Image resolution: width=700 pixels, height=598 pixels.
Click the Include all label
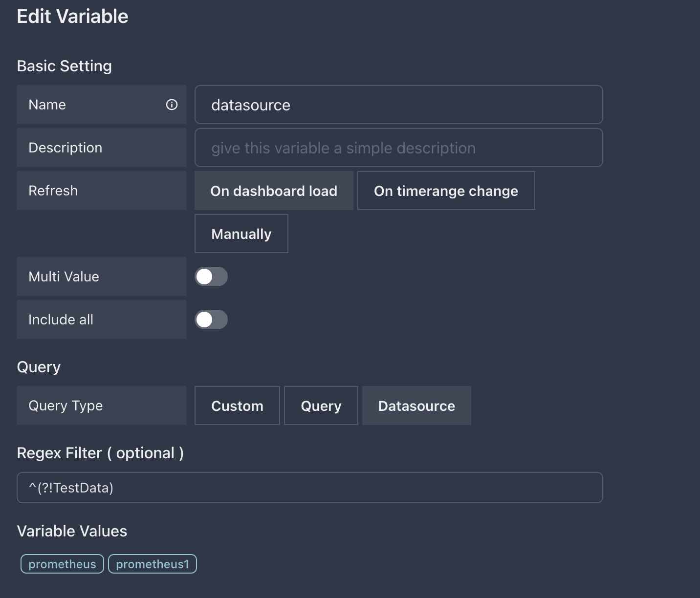pyautogui.click(x=102, y=320)
